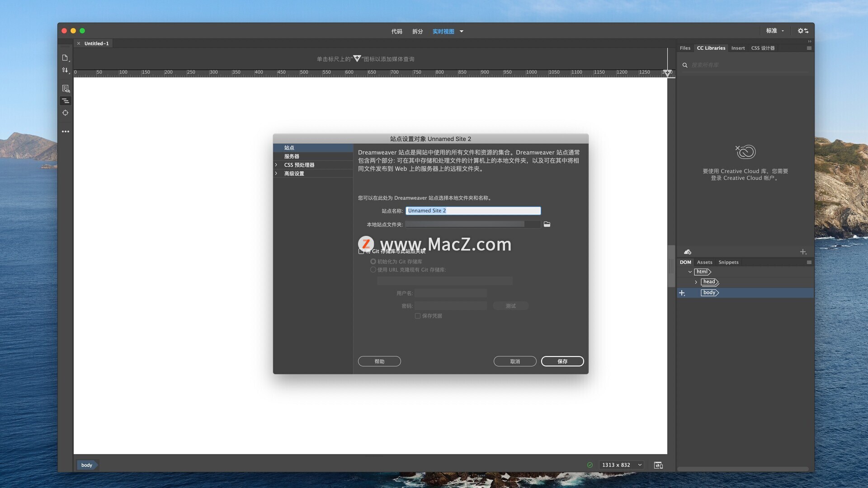Toggle the format source code icon

pos(66,101)
